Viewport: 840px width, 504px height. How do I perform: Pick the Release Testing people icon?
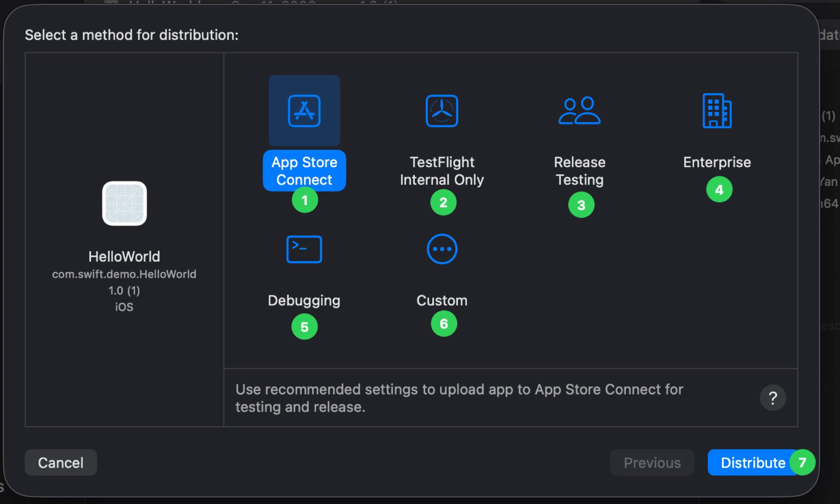[579, 111]
